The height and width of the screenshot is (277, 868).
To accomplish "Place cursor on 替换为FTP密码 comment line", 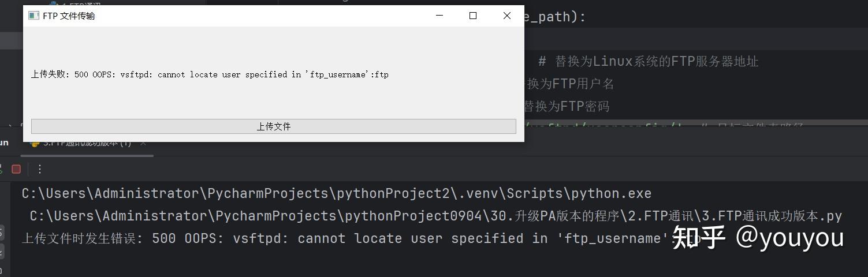I will click(x=566, y=106).
